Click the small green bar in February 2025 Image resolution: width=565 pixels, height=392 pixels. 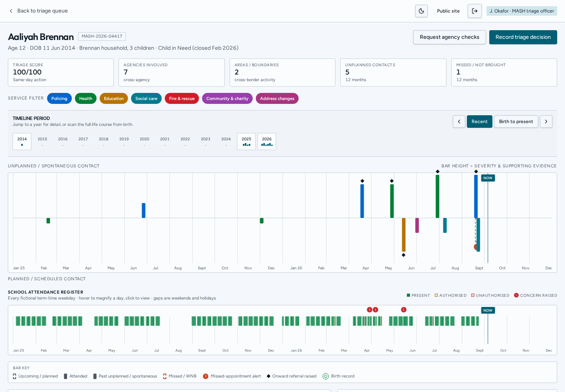click(48, 221)
